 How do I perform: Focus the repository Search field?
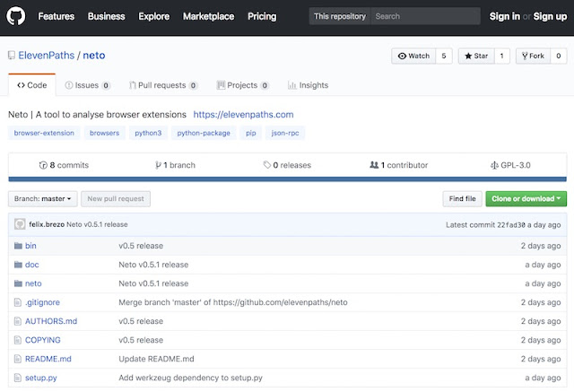[425, 16]
